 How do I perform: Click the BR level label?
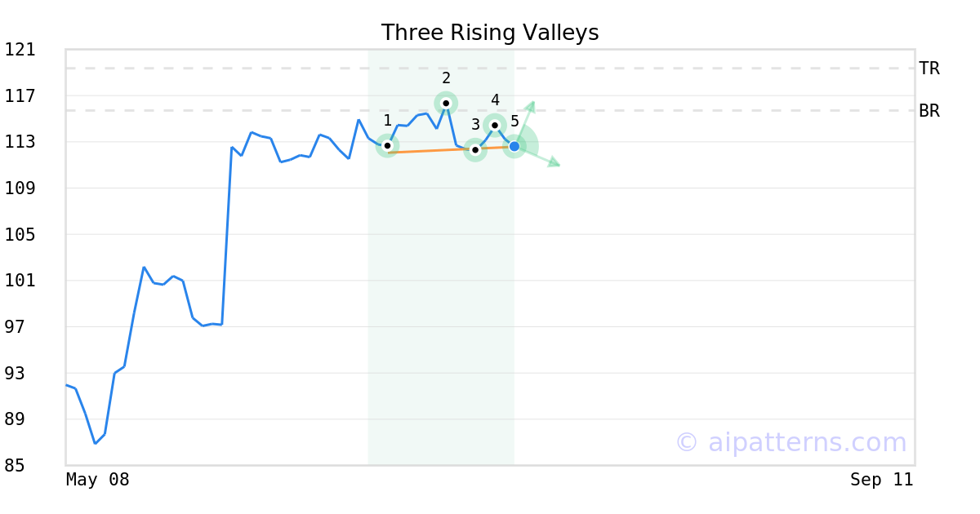[x=929, y=111]
